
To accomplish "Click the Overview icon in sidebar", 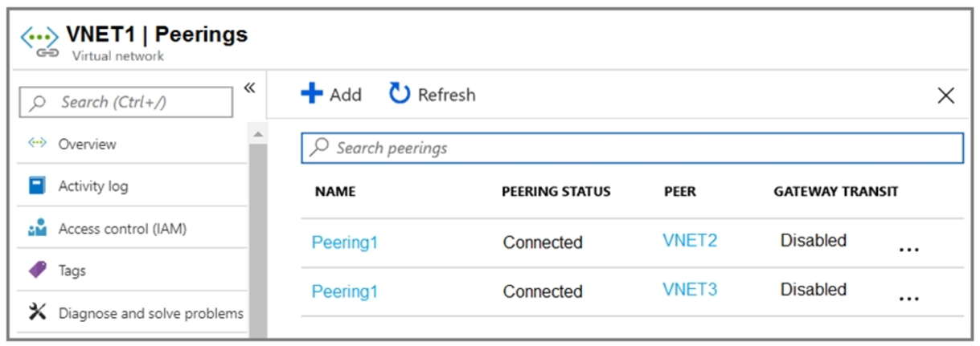I will tap(37, 144).
